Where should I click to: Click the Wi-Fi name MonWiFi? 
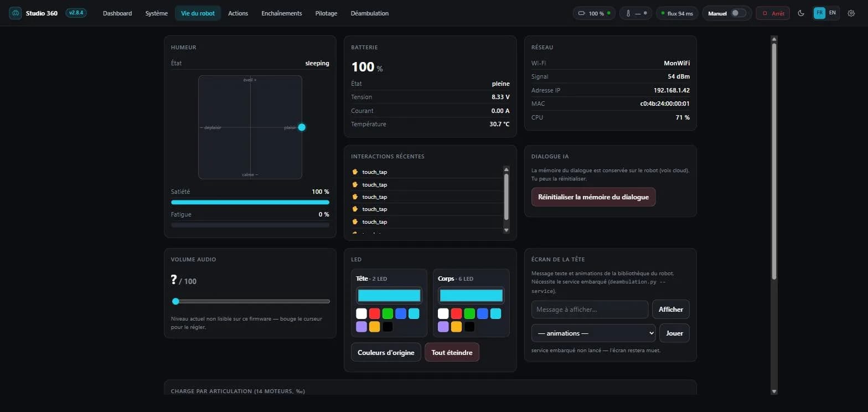[x=676, y=63]
